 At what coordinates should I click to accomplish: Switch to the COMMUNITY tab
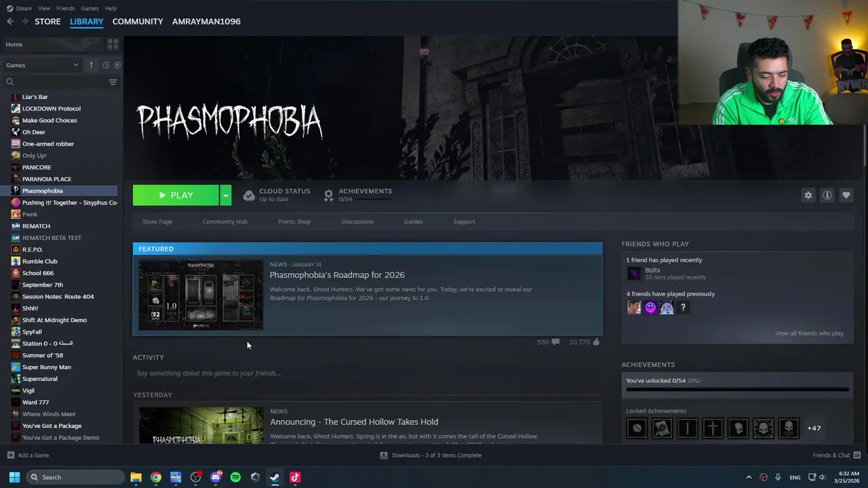tap(138, 22)
